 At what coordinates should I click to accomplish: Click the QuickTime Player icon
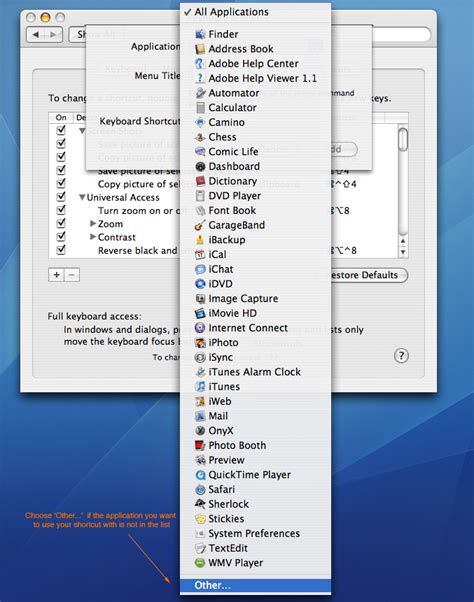pos(200,475)
